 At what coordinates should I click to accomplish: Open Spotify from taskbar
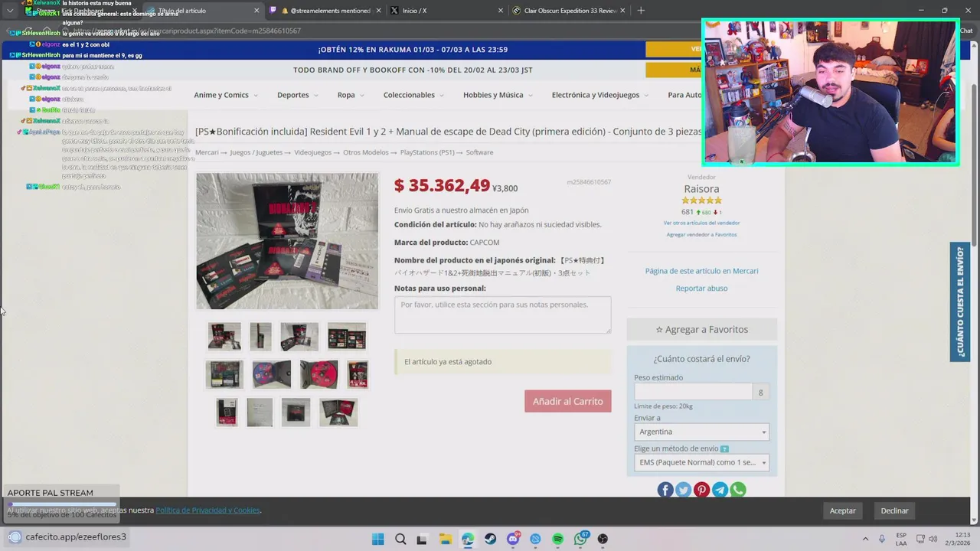[557, 539]
